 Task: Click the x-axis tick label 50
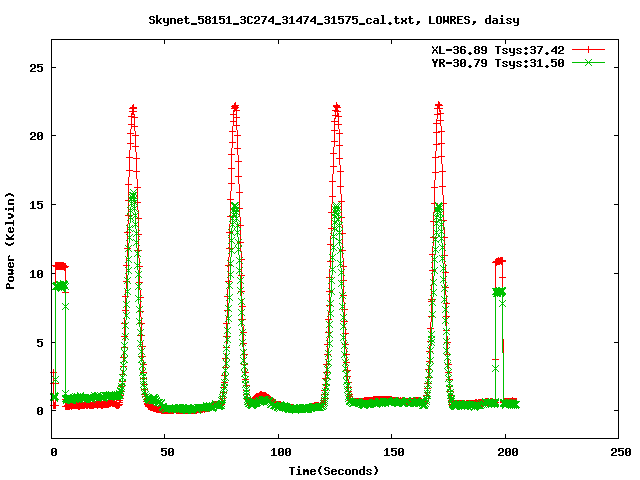pyautogui.click(x=167, y=452)
